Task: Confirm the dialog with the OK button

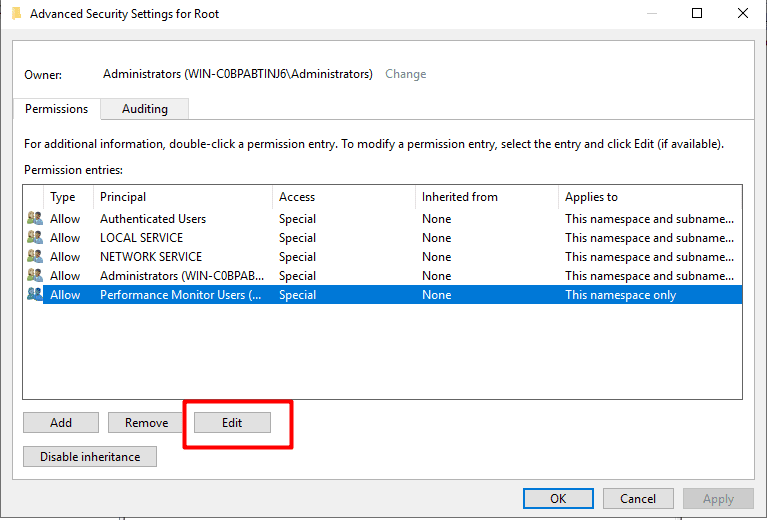Action: [558, 498]
